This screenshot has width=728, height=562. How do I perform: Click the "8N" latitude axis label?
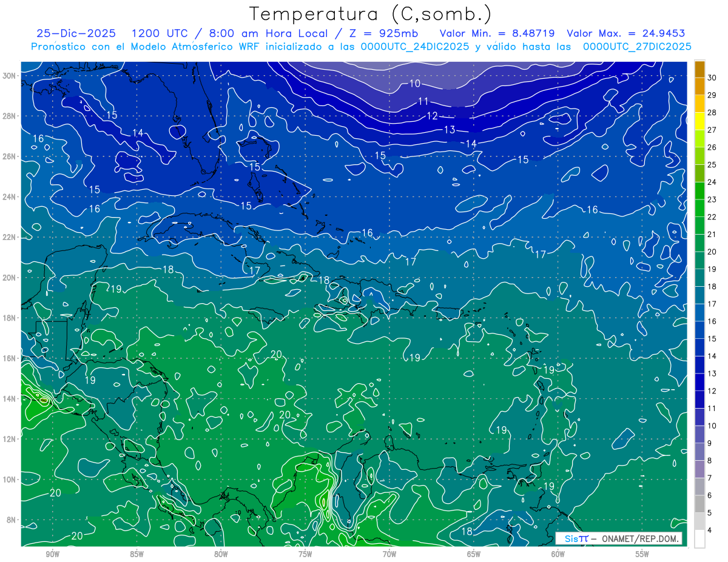tap(12, 520)
